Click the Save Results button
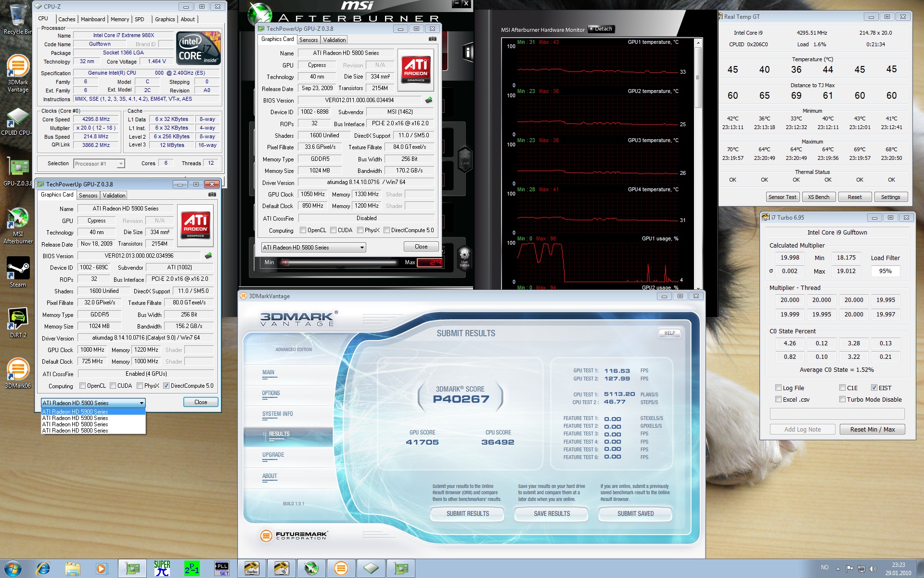This screenshot has width=924, height=578. (552, 514)
